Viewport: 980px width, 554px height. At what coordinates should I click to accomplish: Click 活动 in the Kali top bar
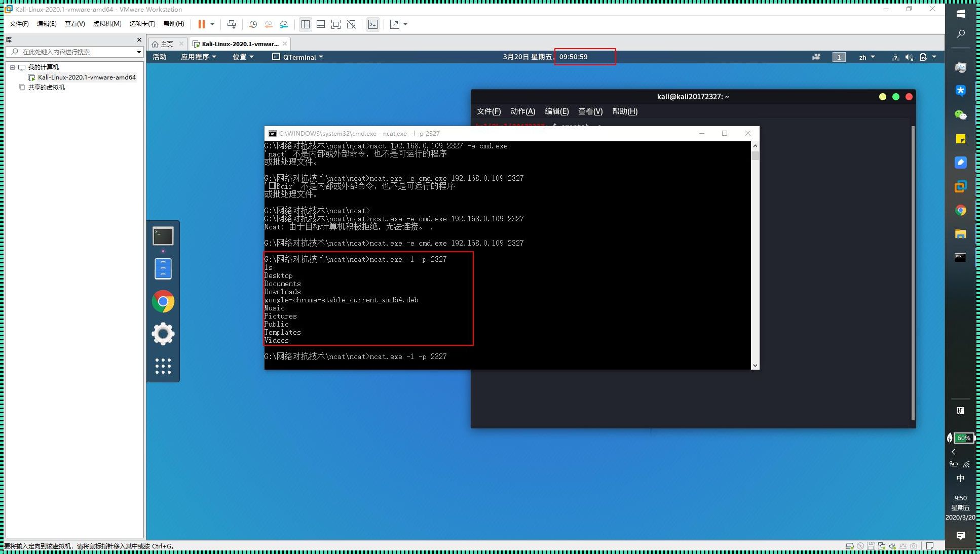tap(160, 57)
